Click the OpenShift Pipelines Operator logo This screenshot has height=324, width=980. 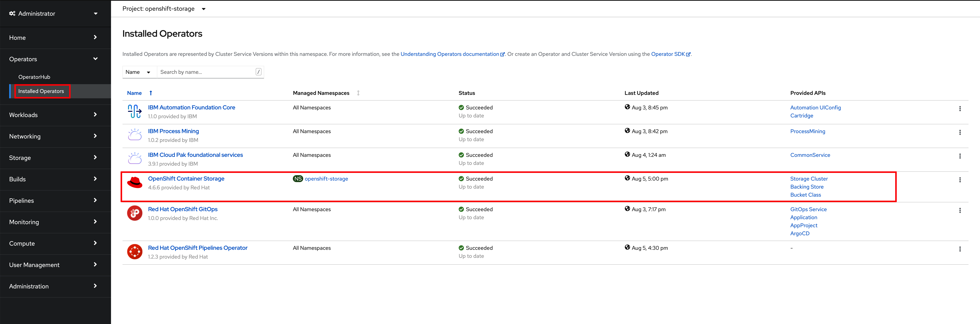coord(135,252)
